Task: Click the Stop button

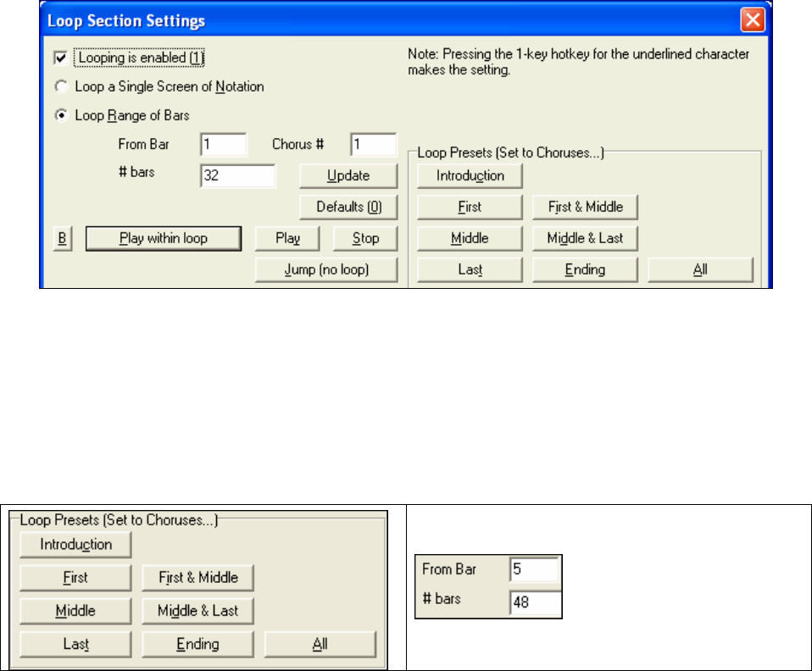Action: click(x=365, y=238)
